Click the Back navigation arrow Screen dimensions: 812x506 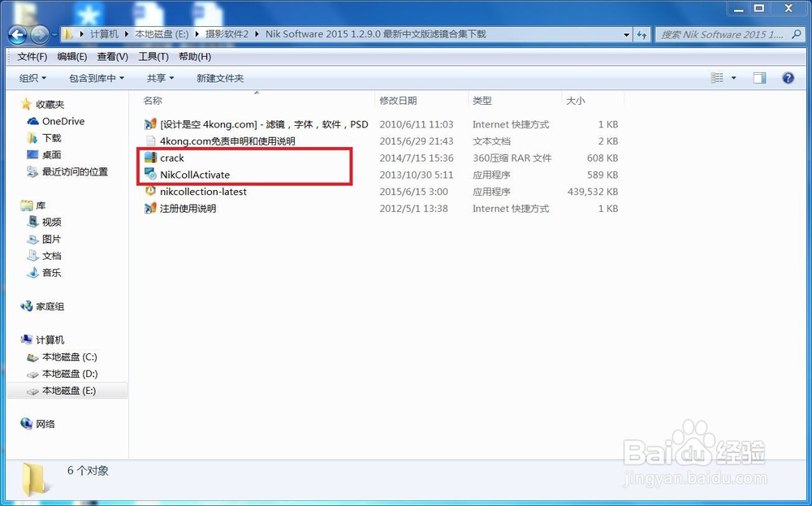click(18, 35)
